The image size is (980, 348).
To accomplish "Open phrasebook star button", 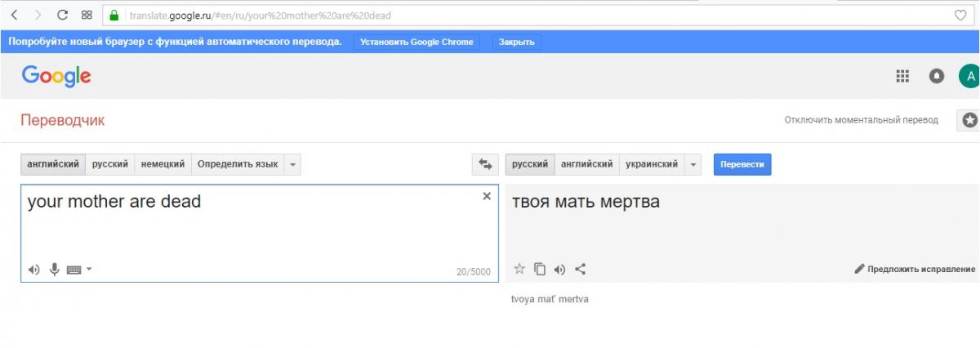I will pyautogui.click(x=969, y=120).
